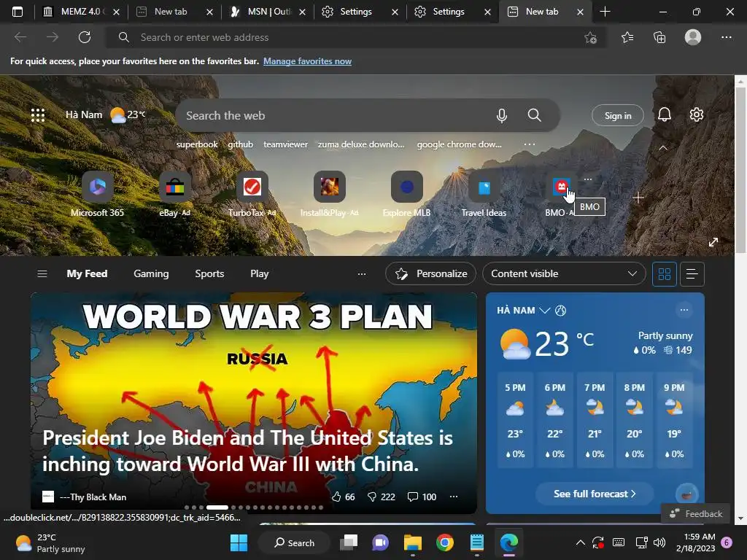Click the web search magnifier icon

(x=535, y=115)
